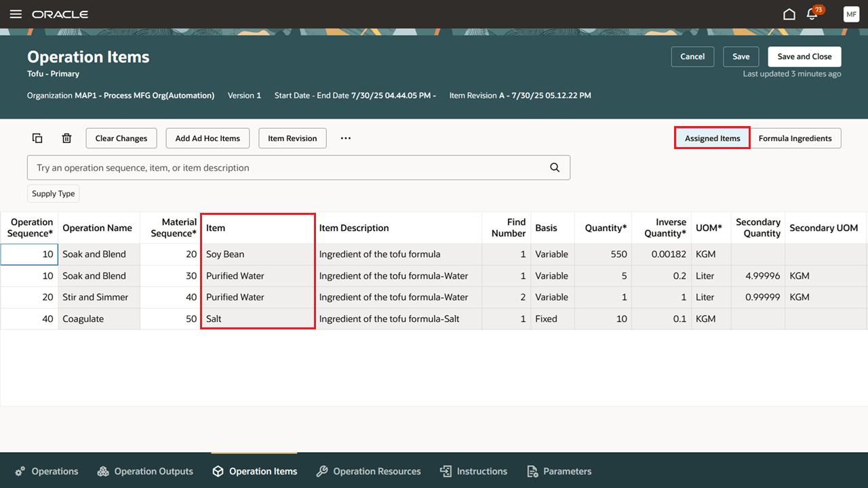The height and width of the screenshot is (488, 868).
Task: Click description 'Ingredient of the tofu formula-Salt'
Action: point(398,319)
